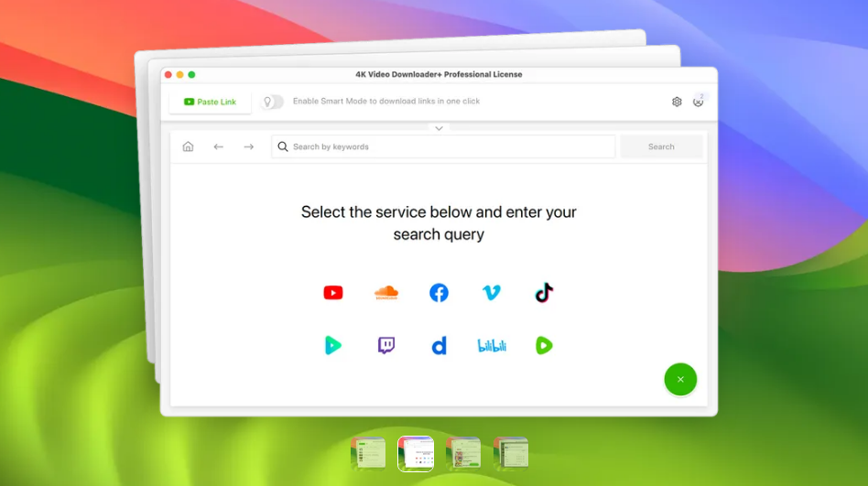The height and width of the screenshot is (486, 868).
Task: Select the SoundCloud service icon
Action: coord(385,292)
